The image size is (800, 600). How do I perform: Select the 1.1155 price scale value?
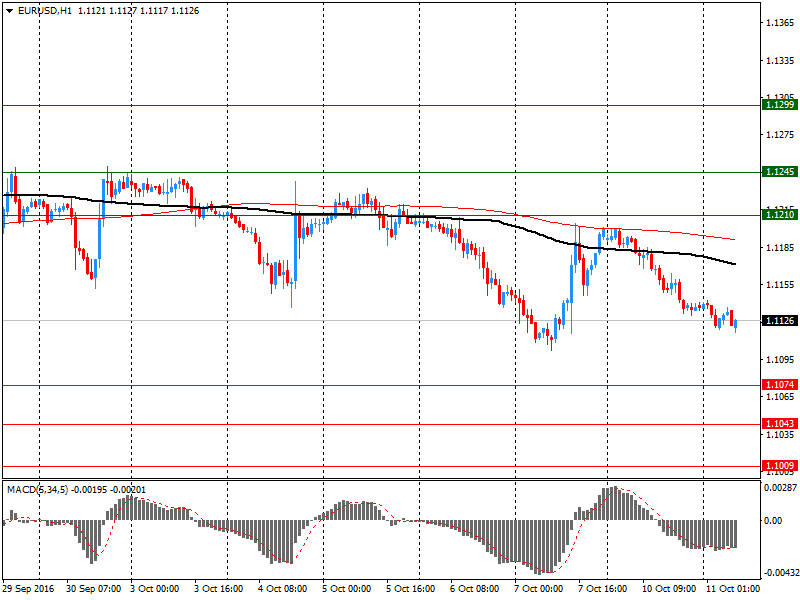[x=780, y=285]
